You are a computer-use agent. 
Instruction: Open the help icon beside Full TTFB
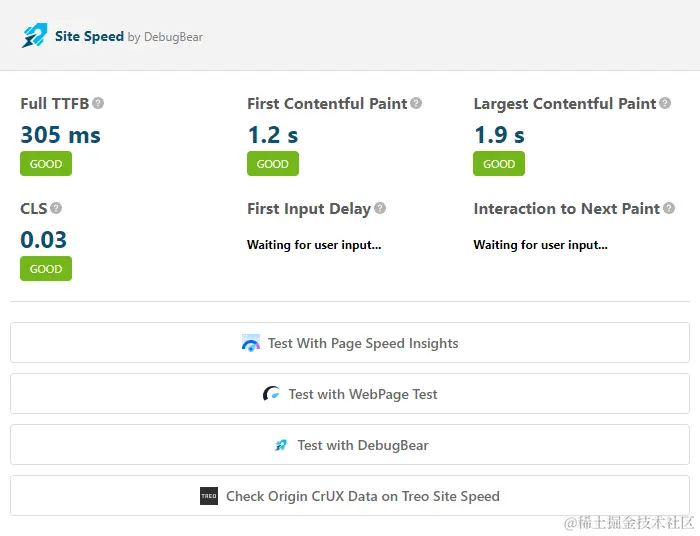(98, 104)
